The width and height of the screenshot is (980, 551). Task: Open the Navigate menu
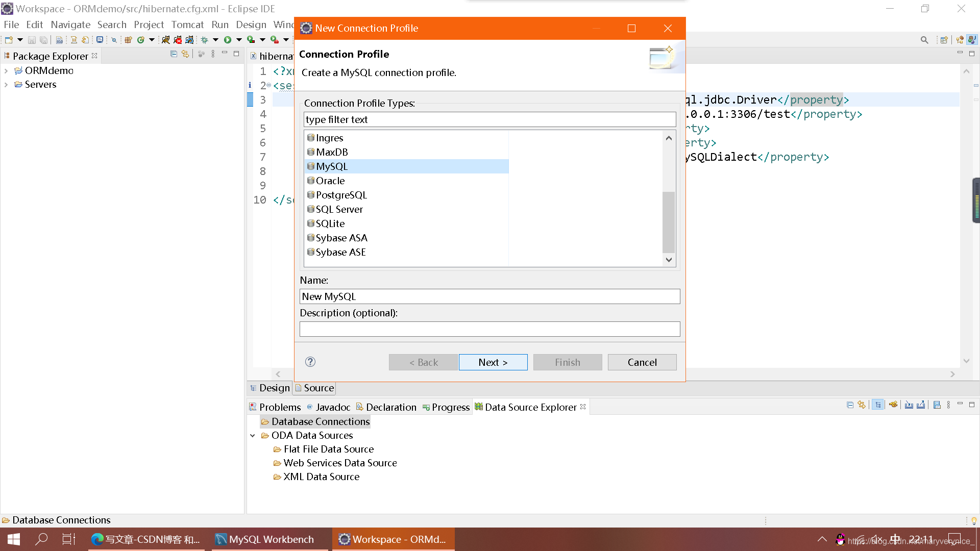pyautogui.click(x=70, y=24)
